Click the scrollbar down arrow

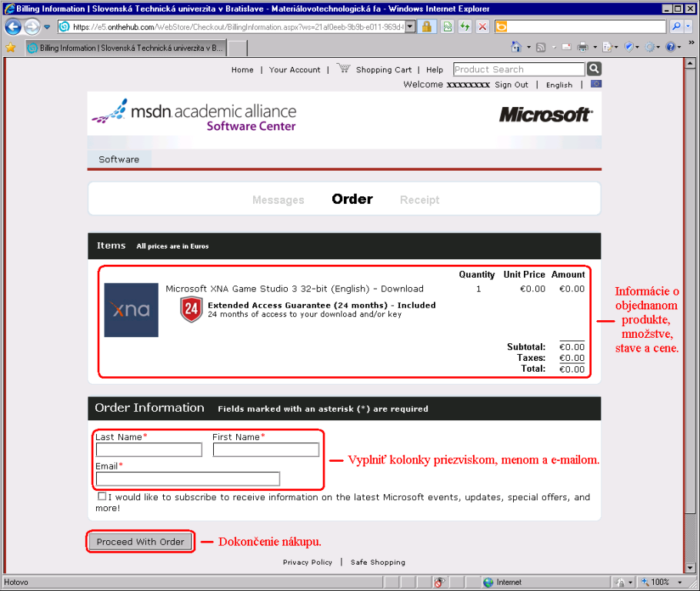pyautogui.click(x=690, y=568)
